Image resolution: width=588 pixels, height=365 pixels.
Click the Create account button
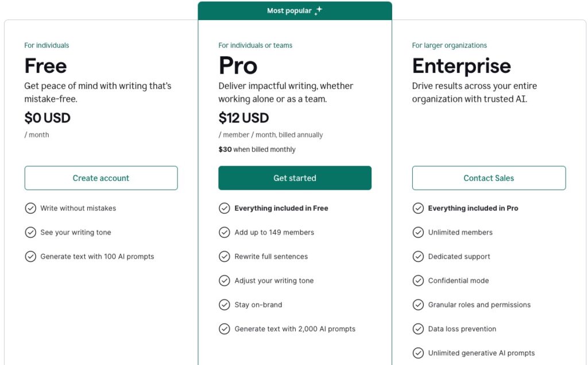click(x=101, y=178)
